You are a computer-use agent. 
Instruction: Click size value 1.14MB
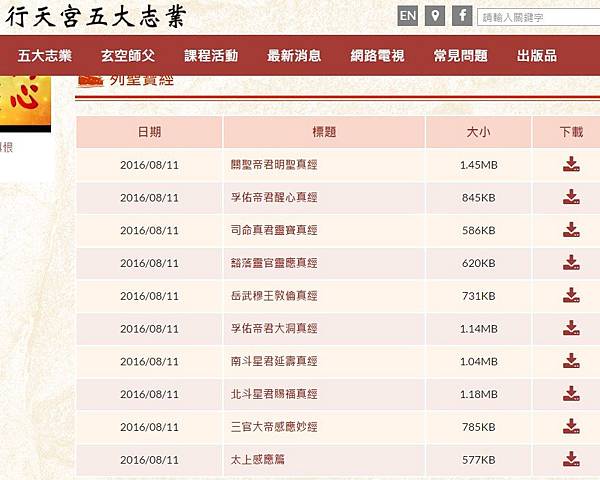[478, 329]
